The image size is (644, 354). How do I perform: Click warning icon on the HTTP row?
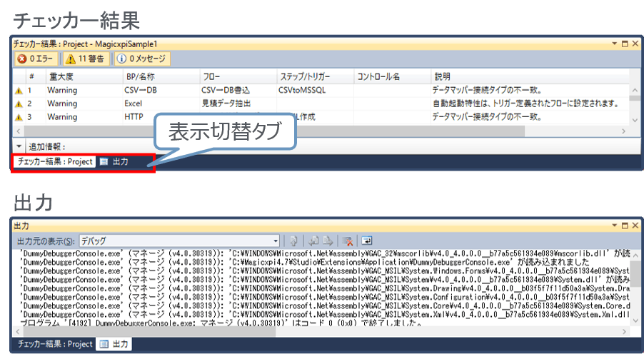pos(19,117)
